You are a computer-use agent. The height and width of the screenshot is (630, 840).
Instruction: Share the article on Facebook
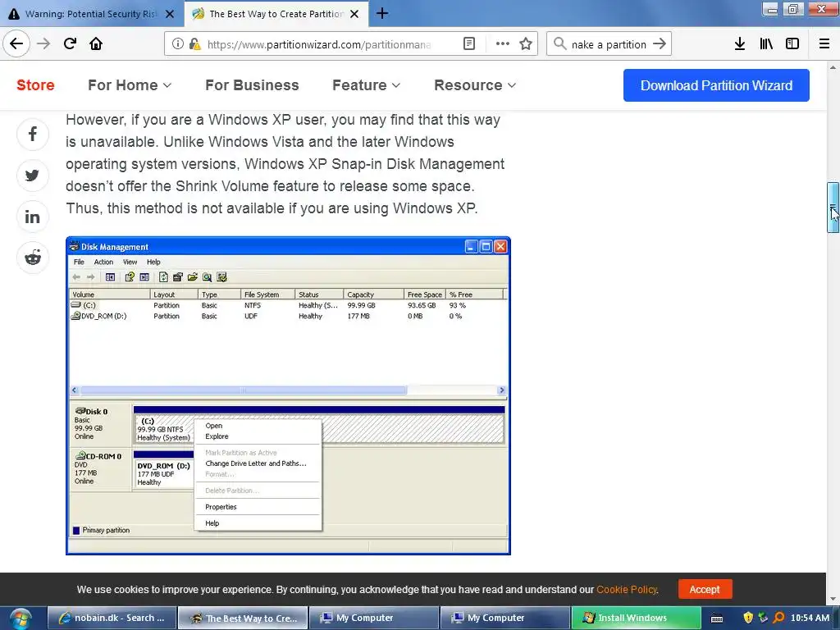pos(33,134)
